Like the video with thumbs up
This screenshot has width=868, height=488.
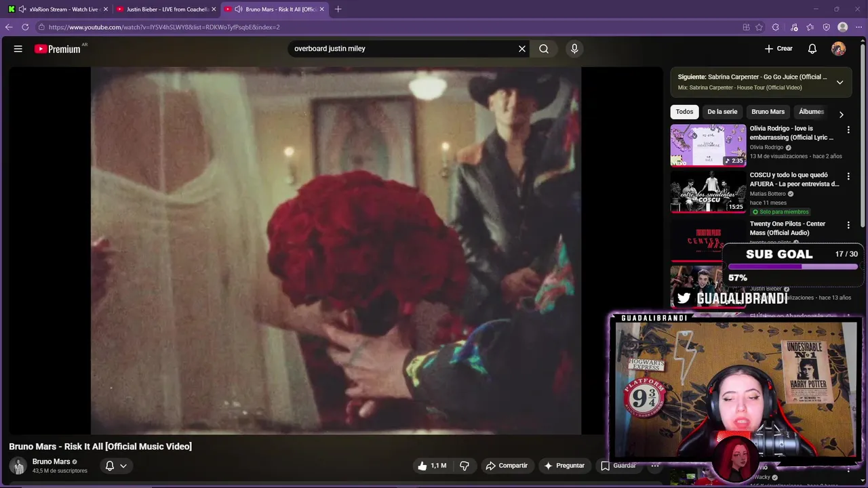click(x=433, y=466)
